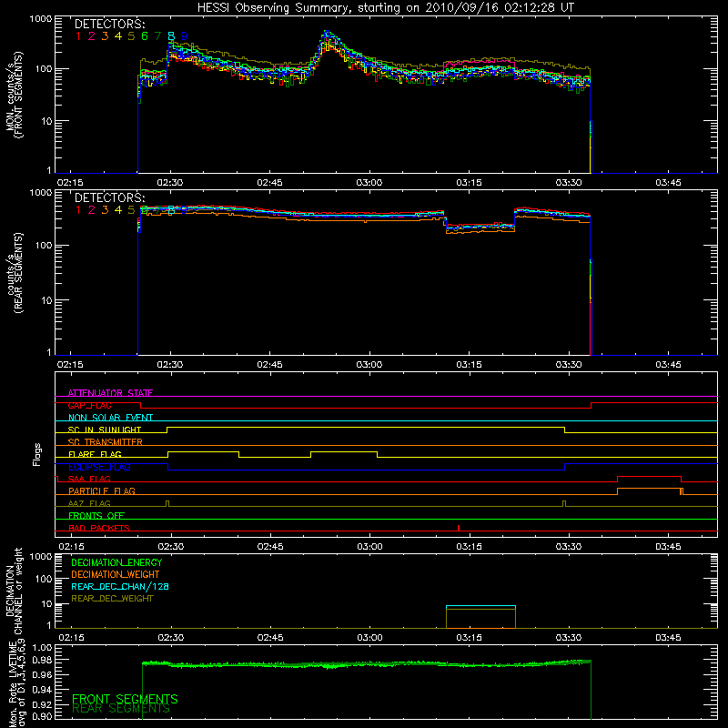728x728 pixels.
Task: Click 03:45 tick label under the decimation plot
Action: 668,638
